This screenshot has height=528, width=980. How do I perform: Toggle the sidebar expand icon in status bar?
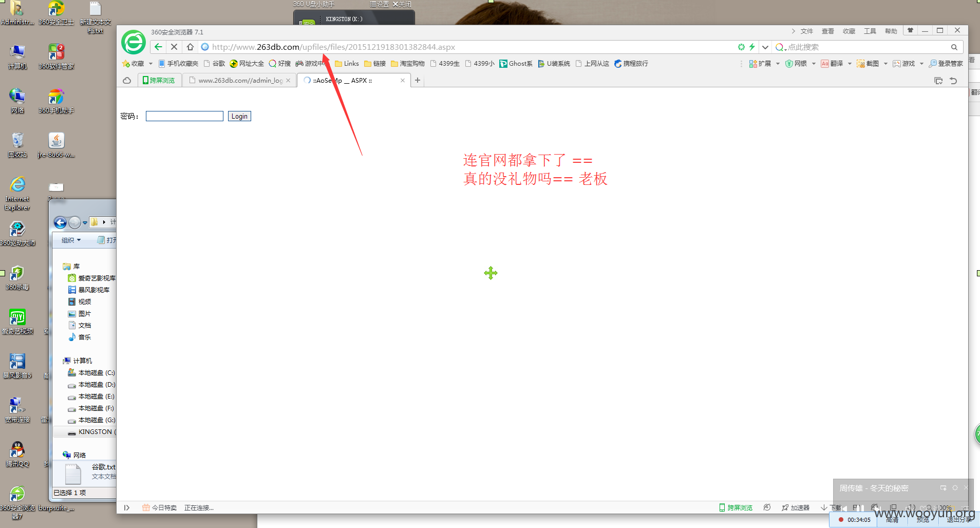point(126,507)
